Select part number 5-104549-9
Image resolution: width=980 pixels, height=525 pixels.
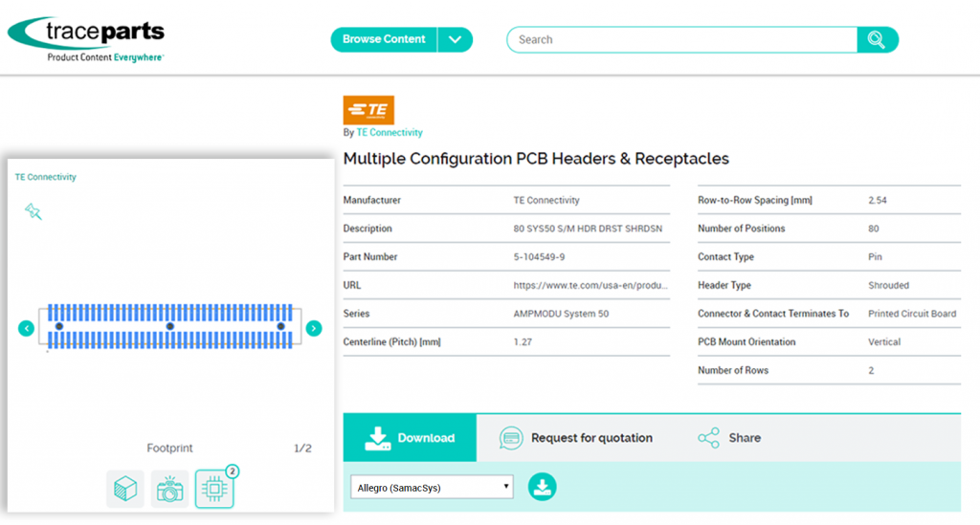click(x=539, y=256)
